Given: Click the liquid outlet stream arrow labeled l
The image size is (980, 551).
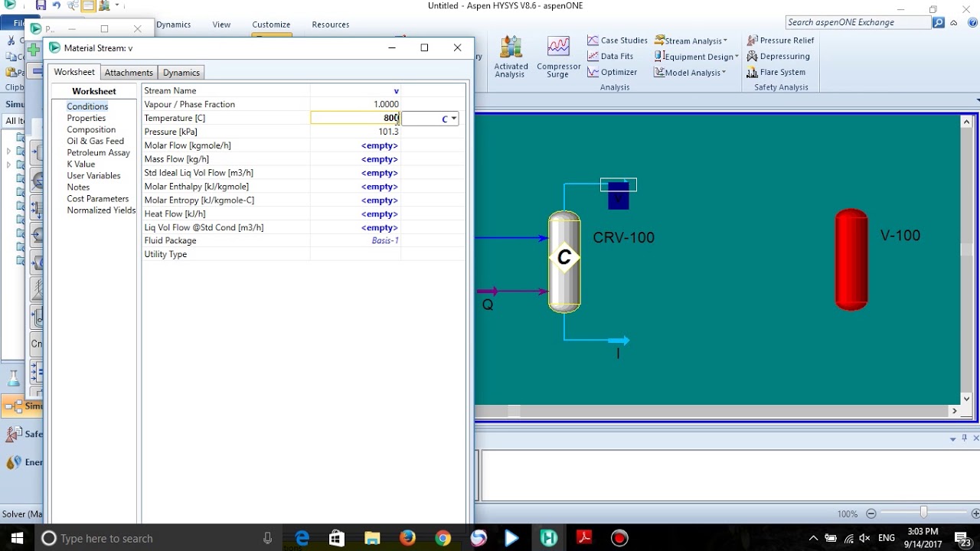Looking at the screenshot, I should tap(619, 341).
